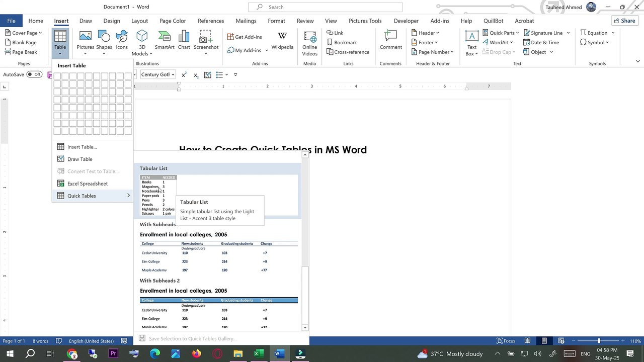This screenshot has width=644, height=362.
Task: Switch to Print Layout view
Action: pos(544,341)
